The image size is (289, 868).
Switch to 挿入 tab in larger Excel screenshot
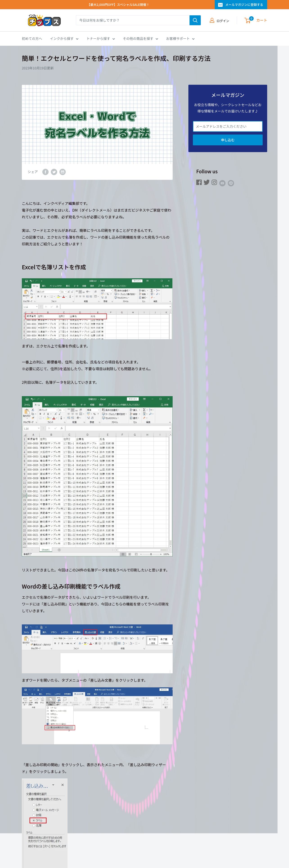(47, 405)
